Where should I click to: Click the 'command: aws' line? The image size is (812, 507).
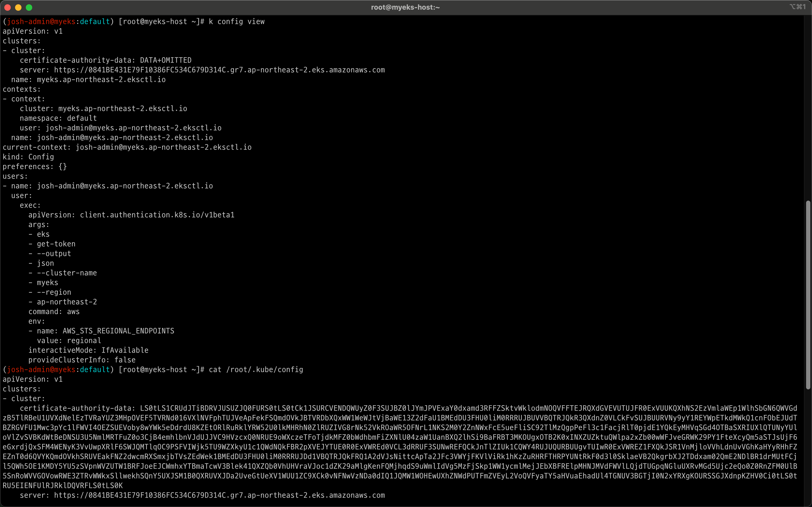point(54,312)
